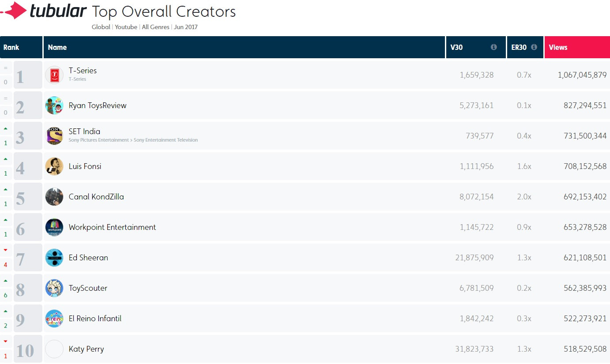Sort table by Views column
Image resolution: width=610 pixels, height=364 pixels.
tap(558, 47)
